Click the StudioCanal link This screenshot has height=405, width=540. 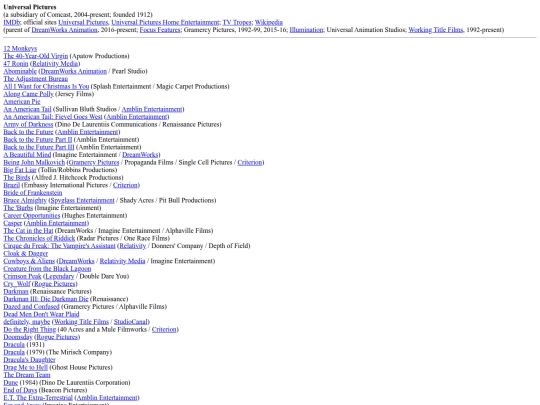coord(131,321)
